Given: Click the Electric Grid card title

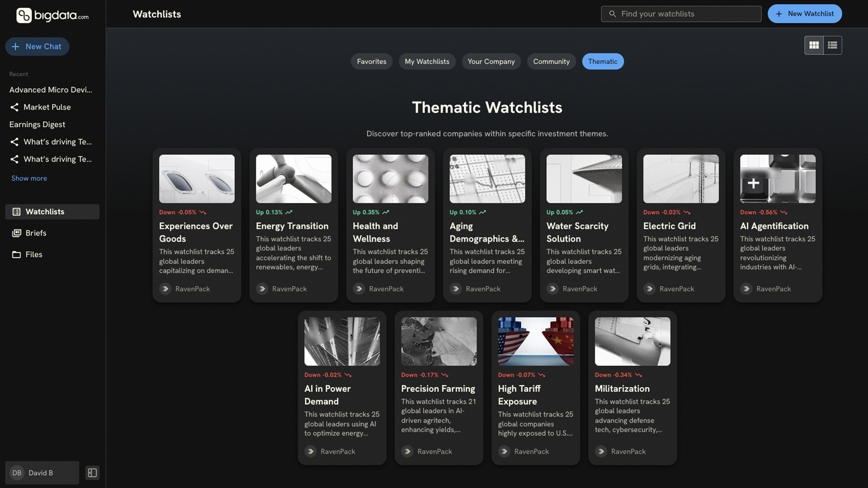Looking at the screenshot, I should 670,226.
